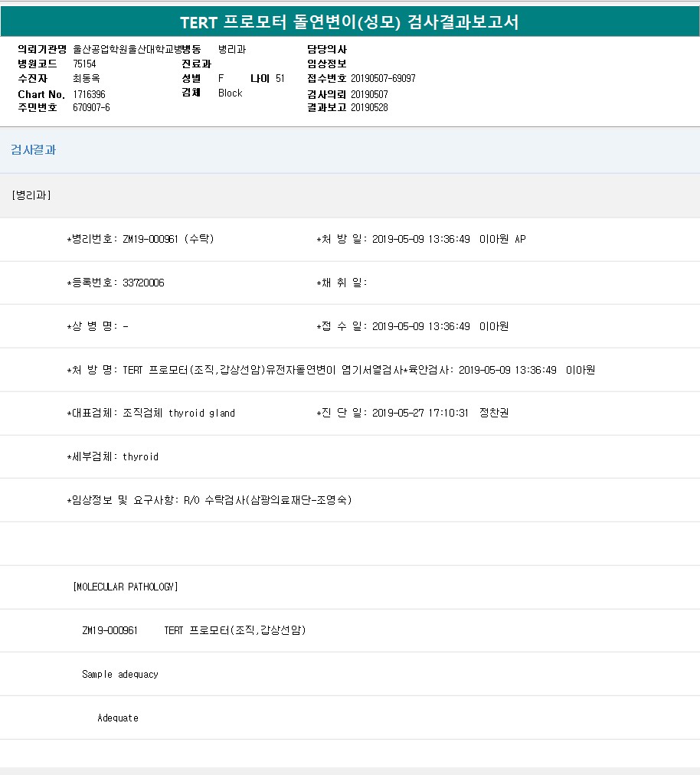The height and width of the screenshot is (775, 700).
Task: Click the patient name after 수진자
Action: (x=87, y=78)
